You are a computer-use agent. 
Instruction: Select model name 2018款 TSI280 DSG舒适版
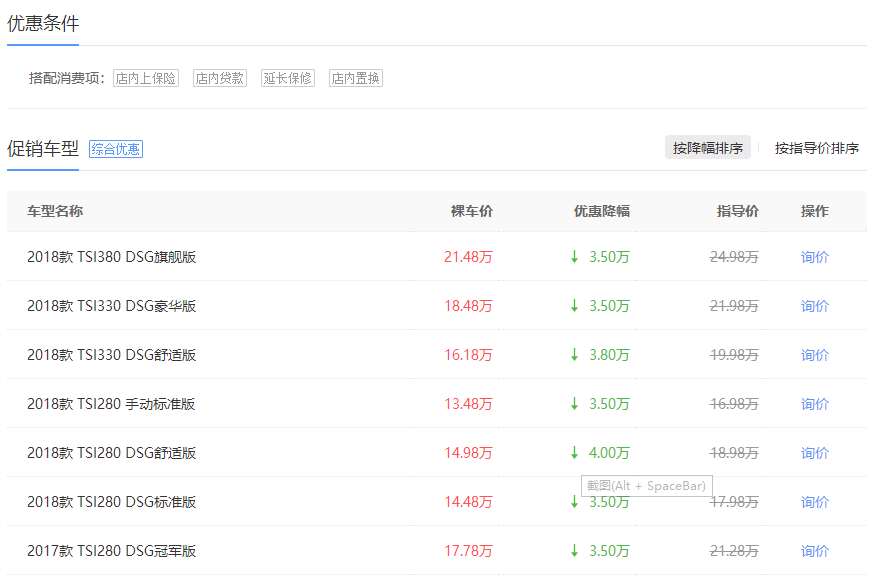coord(112,453)
